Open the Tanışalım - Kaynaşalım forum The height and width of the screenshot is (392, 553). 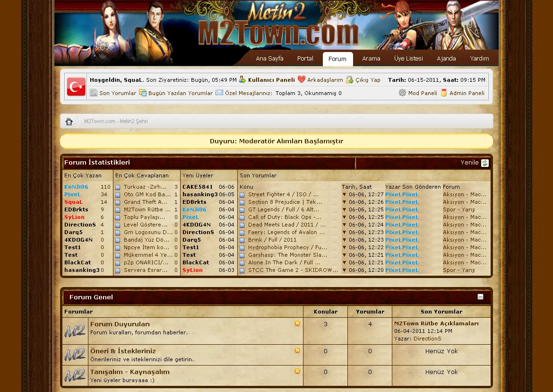pos(130,372)
